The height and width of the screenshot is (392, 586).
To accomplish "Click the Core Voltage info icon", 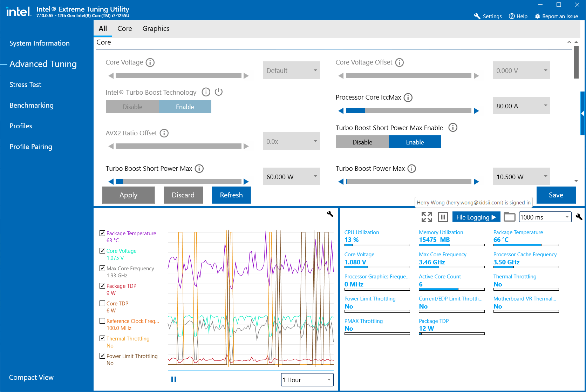I will pos(150,62).
